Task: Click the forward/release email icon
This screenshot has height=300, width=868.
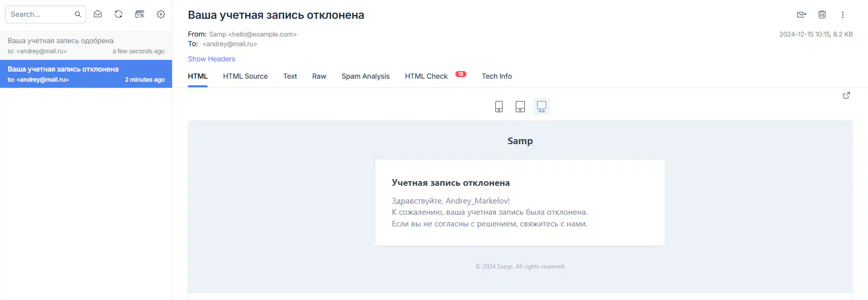Action: (x=802, y=15)
